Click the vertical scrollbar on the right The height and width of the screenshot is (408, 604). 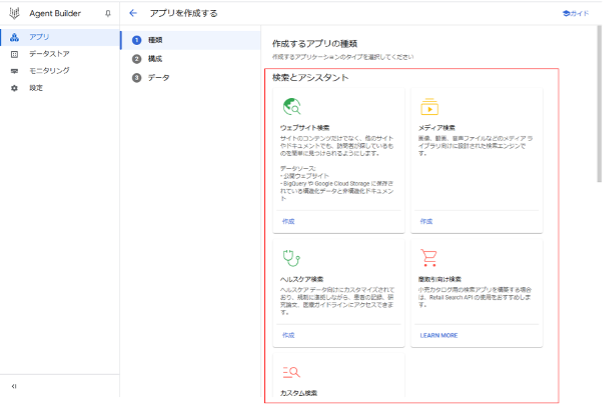(x=599, y=104)
